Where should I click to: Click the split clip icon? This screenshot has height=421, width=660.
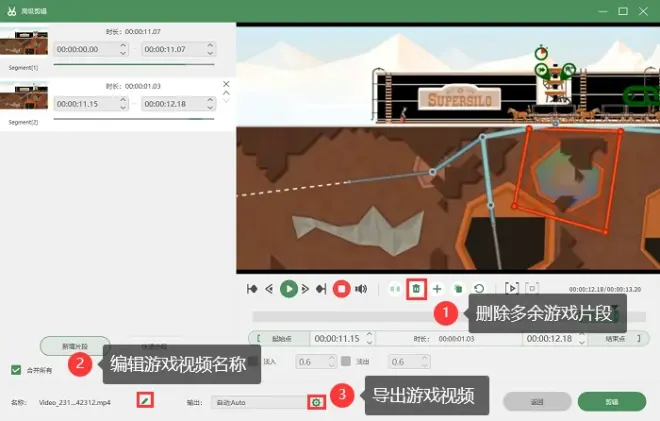395,289
